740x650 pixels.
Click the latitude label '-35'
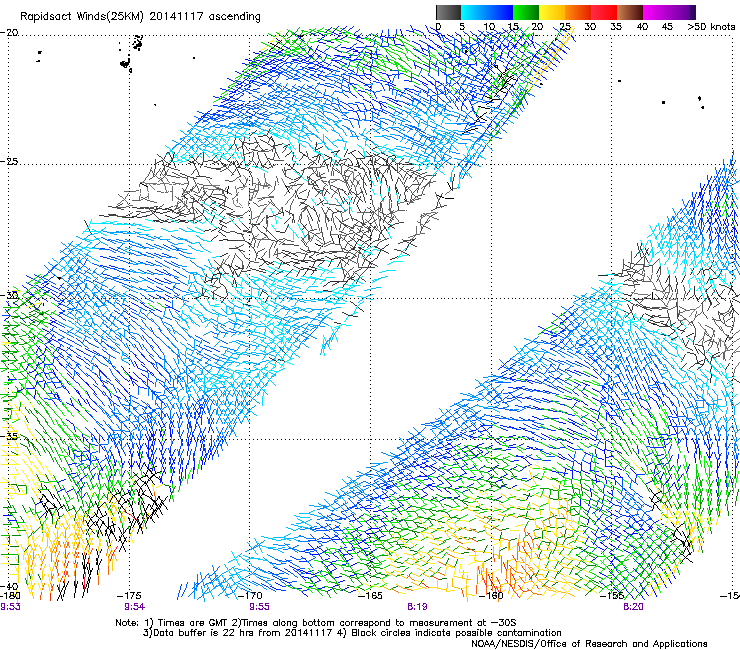tap(9, 436)
